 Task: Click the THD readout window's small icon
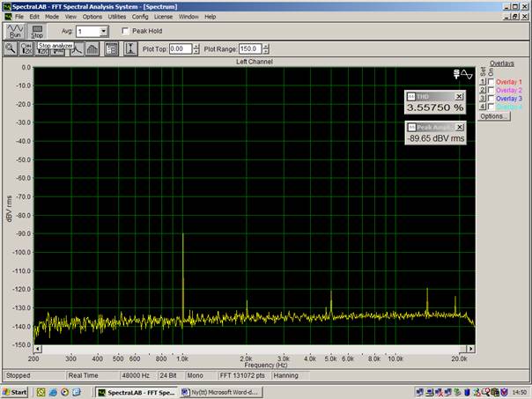pyautogui.click(x=410, y=97)
